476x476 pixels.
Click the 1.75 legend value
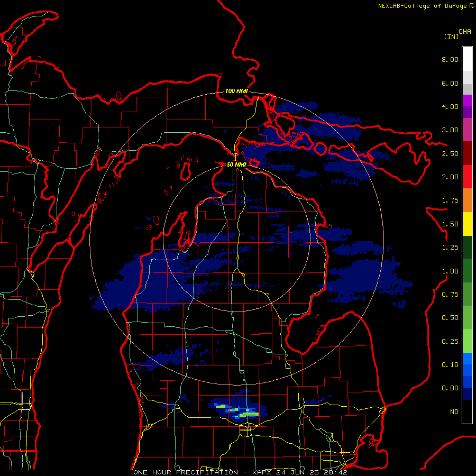tap(450, 200)
